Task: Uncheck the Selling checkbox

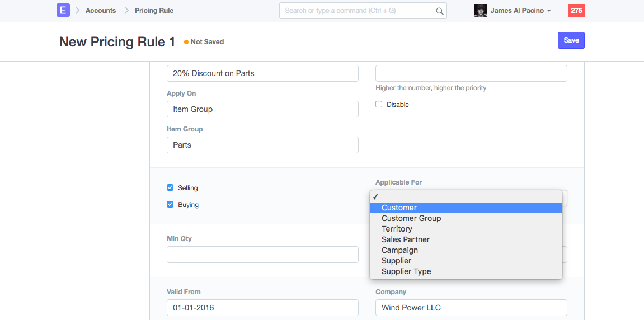Action: point(170,188)
